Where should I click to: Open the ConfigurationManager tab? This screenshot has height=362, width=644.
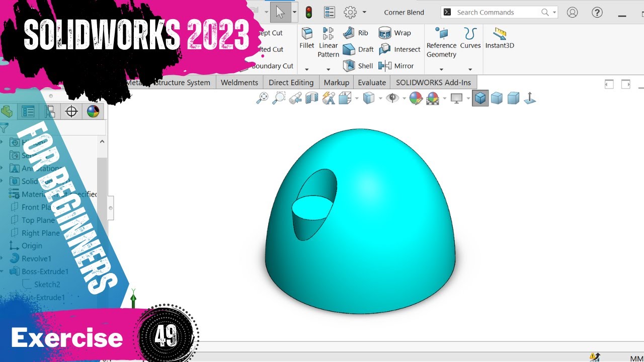point(50,112)
